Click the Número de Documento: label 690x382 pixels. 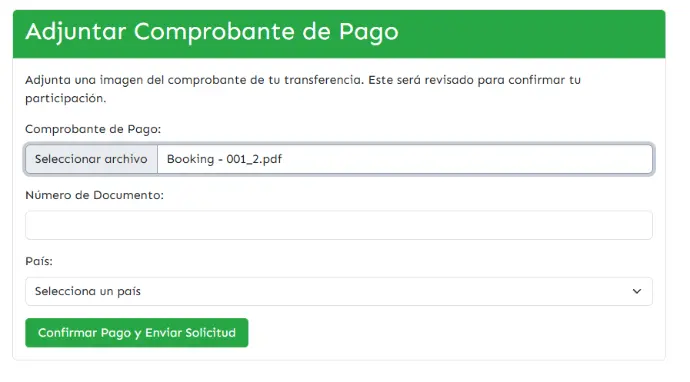point(95,195)
